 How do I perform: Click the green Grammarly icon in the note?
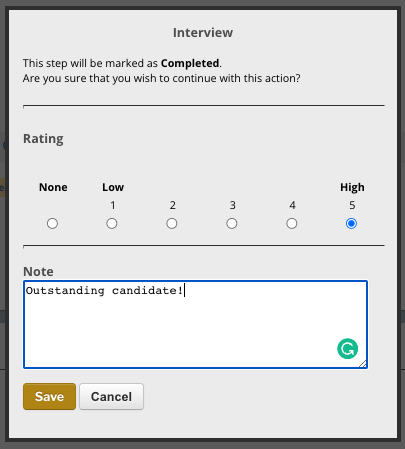tap(347, 349)
